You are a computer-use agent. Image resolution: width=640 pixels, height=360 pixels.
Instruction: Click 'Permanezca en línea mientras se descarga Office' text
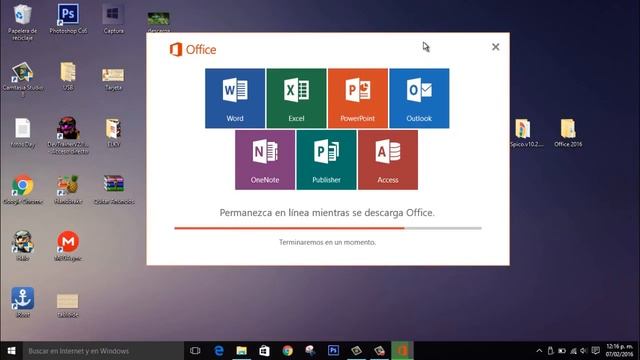[x=327, y=213]
